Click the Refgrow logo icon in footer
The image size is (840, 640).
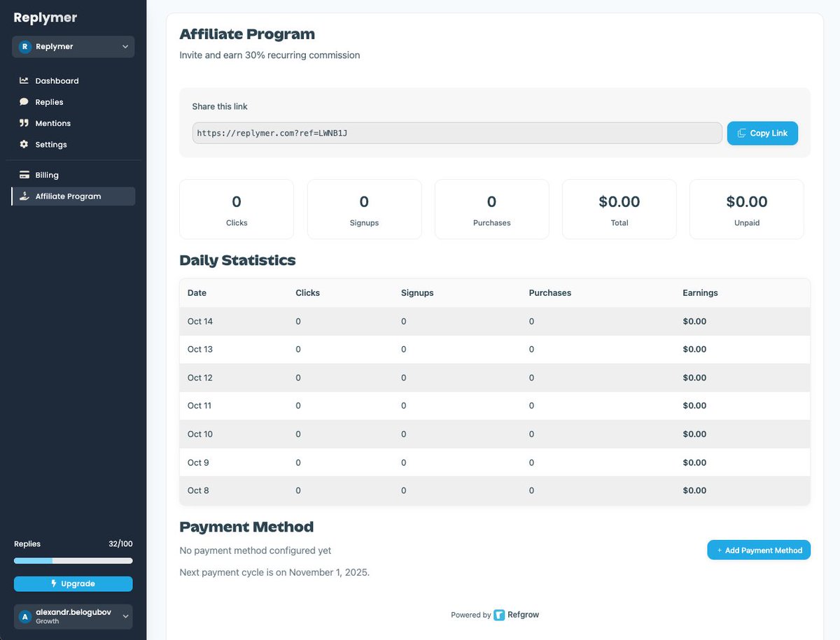(498, 615)
